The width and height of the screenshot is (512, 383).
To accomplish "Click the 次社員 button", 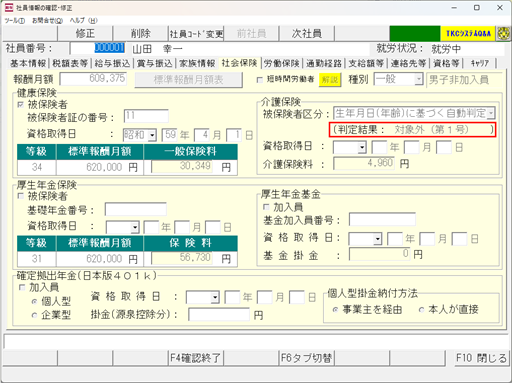I will pos(307,33).
